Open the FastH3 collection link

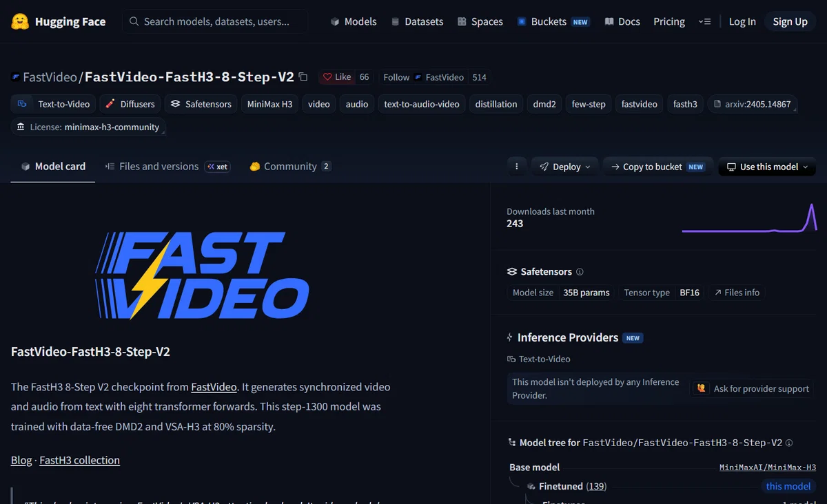tap(79, 460)
